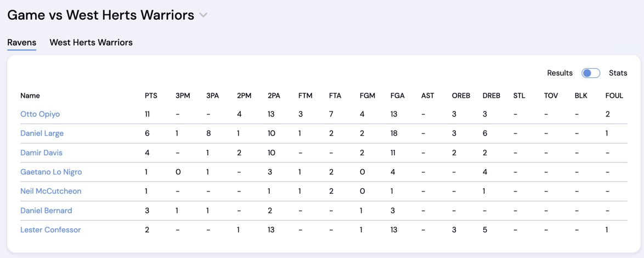Open Otto Opiyo's player profile
The image size is (644, 258).
click(40, 114)
